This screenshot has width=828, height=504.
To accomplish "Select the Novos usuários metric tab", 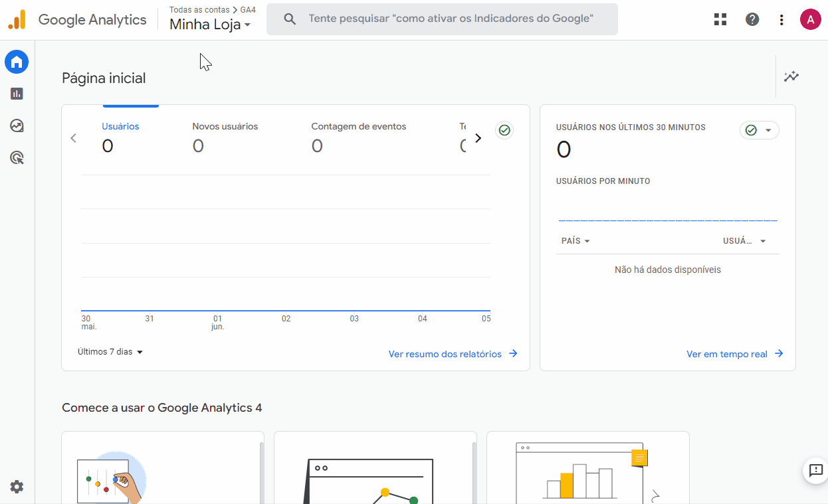I will click(225, 137).
